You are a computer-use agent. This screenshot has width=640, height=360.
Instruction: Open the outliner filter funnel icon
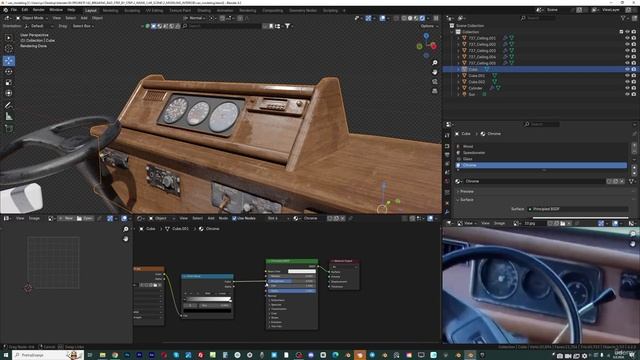click(623, 18)
